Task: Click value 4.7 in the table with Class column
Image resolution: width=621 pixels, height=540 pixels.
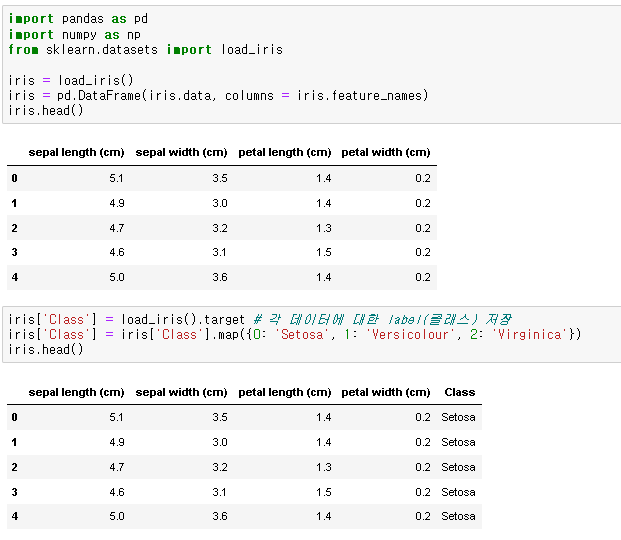Action: [117, 467]
